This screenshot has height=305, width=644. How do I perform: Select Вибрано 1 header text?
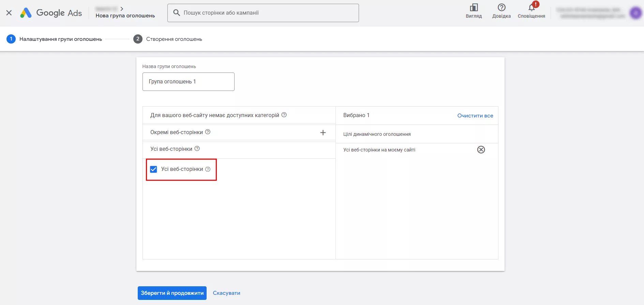point(356,115)
